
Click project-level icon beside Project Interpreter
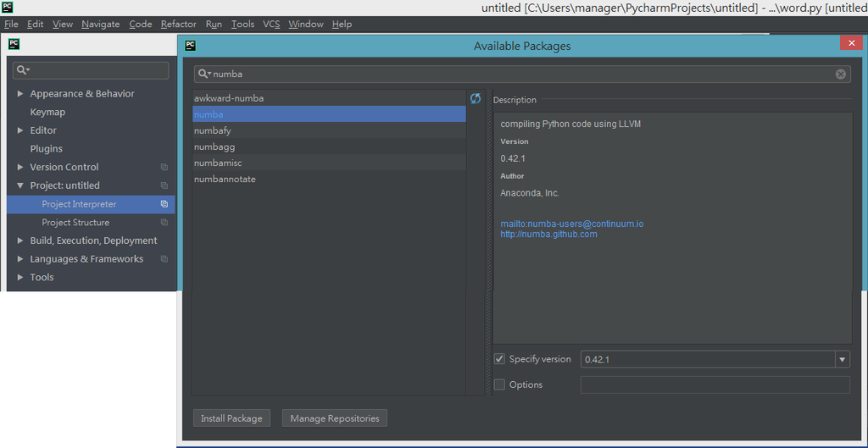tap(164, 204)
